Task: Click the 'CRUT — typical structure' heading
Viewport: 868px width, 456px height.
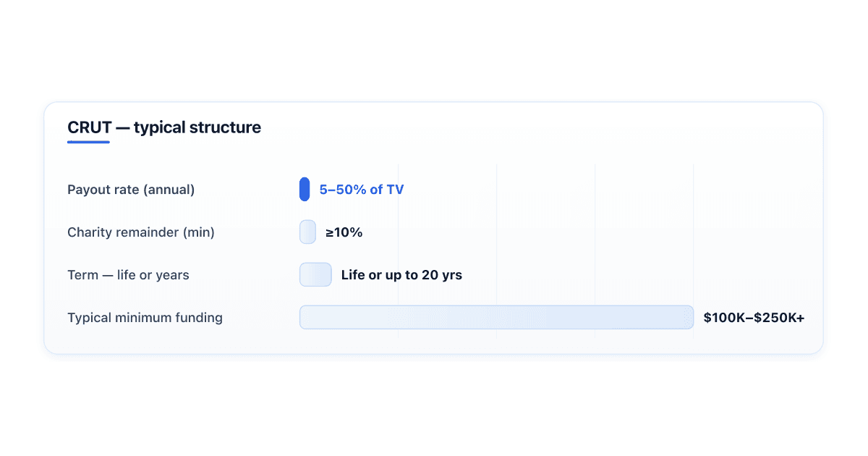Action: (x=164, y=127)
